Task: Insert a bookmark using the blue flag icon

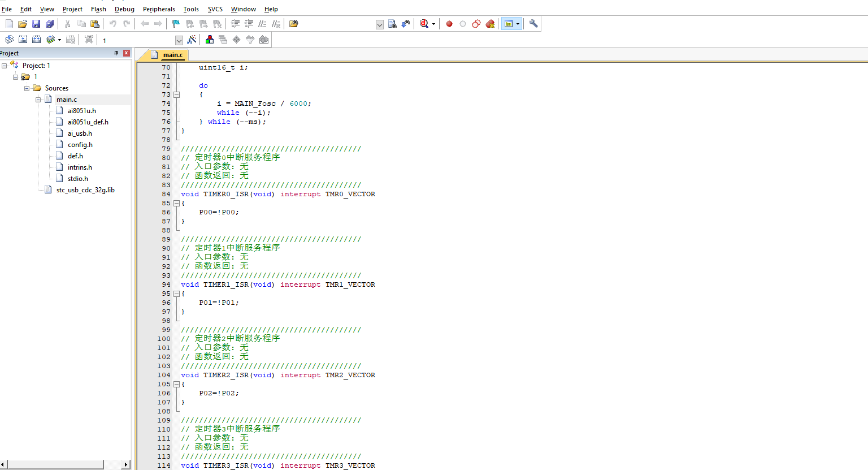Action: point(176,24)
